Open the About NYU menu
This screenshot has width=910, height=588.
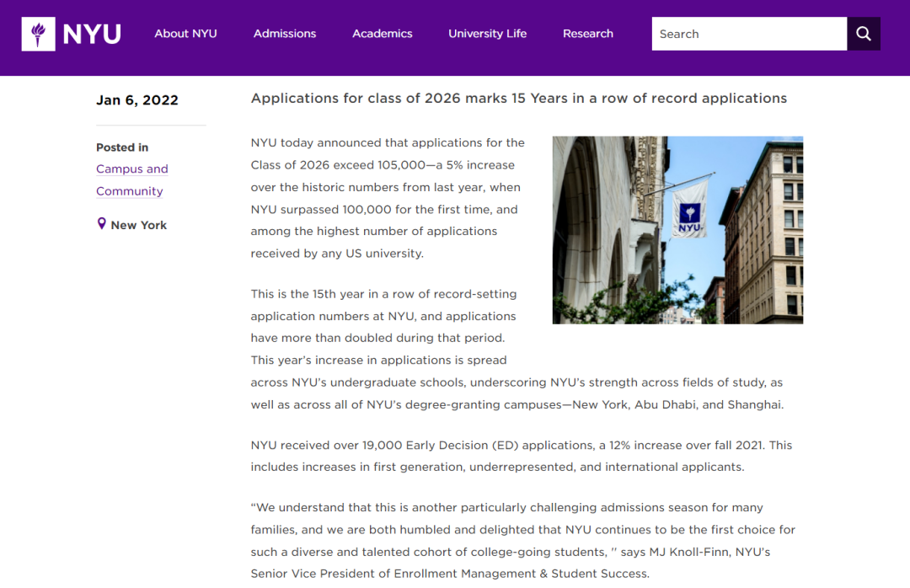185,34
